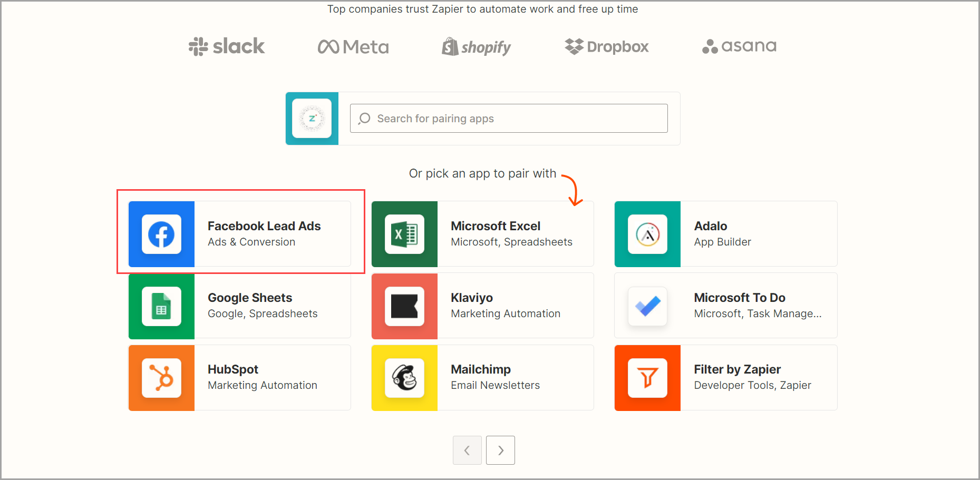Click the 'Google, Spreadsheets' category text
This screenshot has width=980, height=480.
(263, 314)
